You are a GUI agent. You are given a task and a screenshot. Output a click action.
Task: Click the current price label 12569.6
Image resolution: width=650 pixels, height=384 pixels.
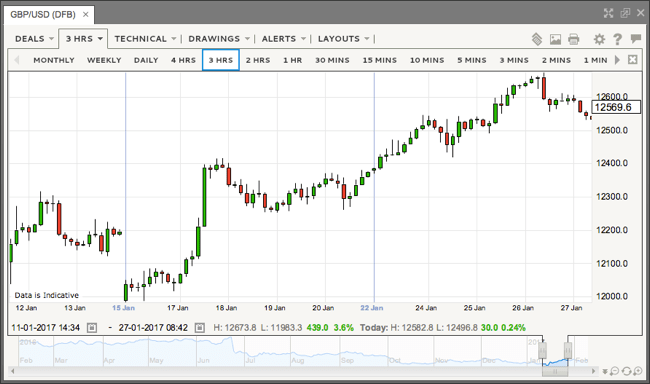point(616,107)
